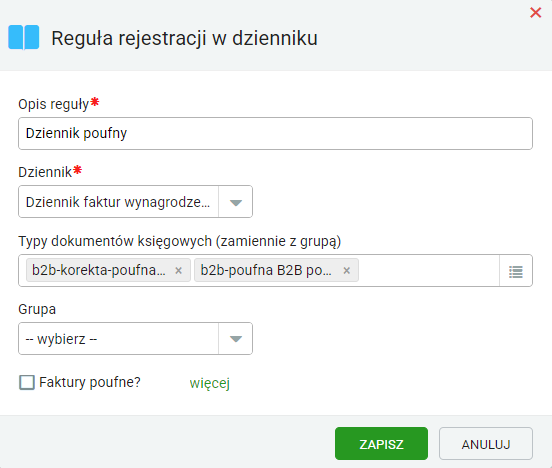Viewport: 552px width, 468px height.
Task: Select the Dziennik faktur wynagrodze combo box text
Action: pos(118,202)
